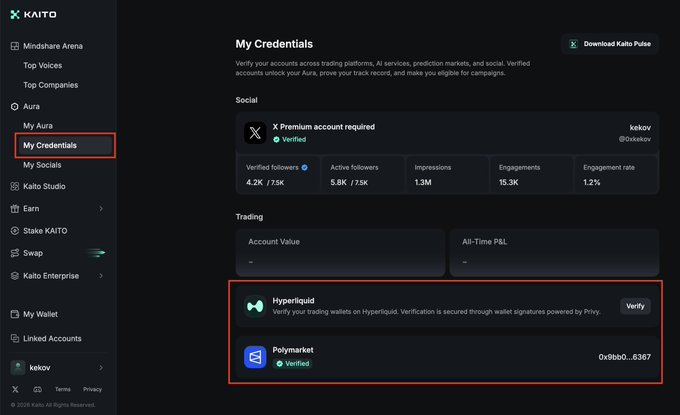Image resolution: width=680 pixels, height=415 pixels.
Task: Click the Polymarket title text
Action: [x=293, y=350]
